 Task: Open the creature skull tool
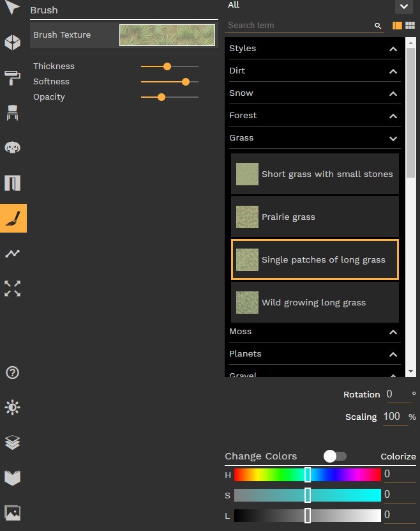click(13, 148)
